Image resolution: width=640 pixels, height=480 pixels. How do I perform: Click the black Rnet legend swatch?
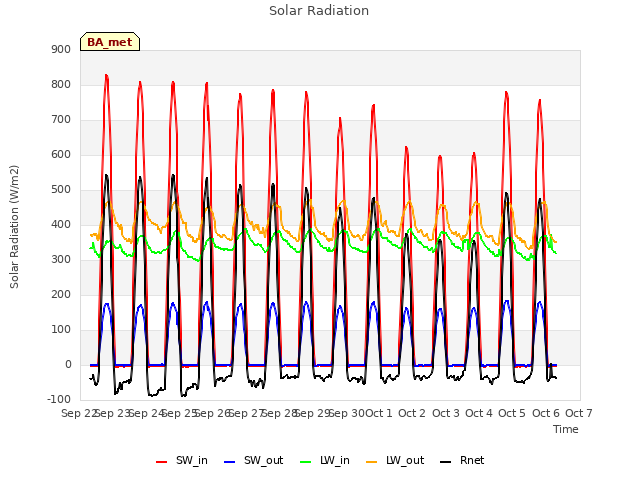pyautogui.click(x=446, y=462)
